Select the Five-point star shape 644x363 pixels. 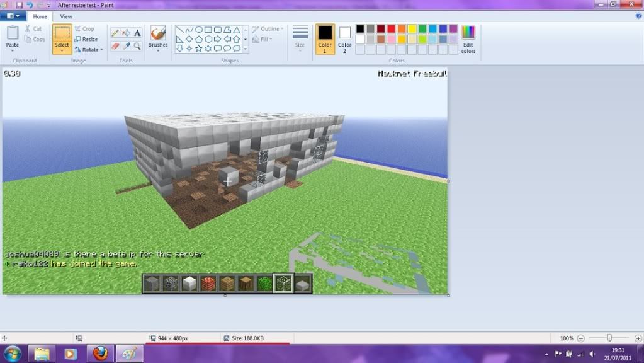click(199, 49)
